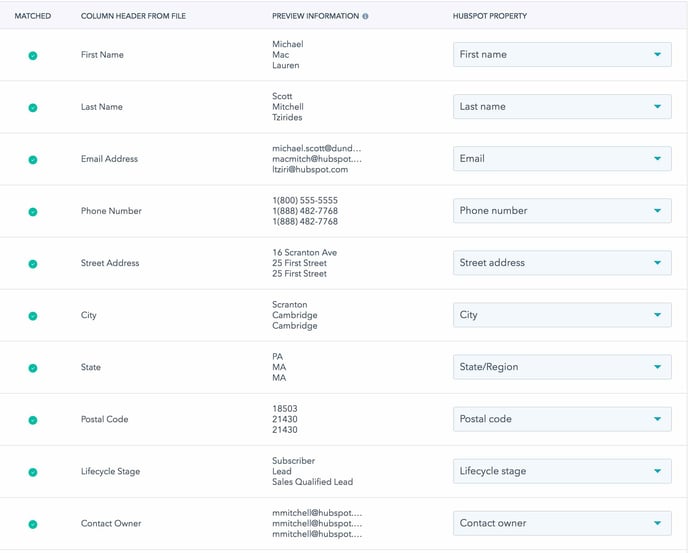688x553 pixels.
Task: Open the State/Region property dropdown
Action: [562, 367]
